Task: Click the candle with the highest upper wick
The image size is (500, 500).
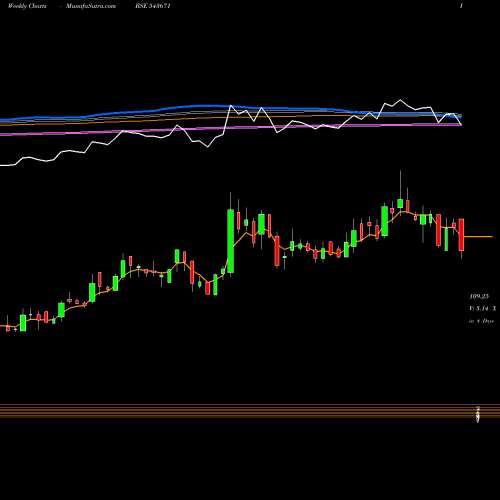Action: 400,203
